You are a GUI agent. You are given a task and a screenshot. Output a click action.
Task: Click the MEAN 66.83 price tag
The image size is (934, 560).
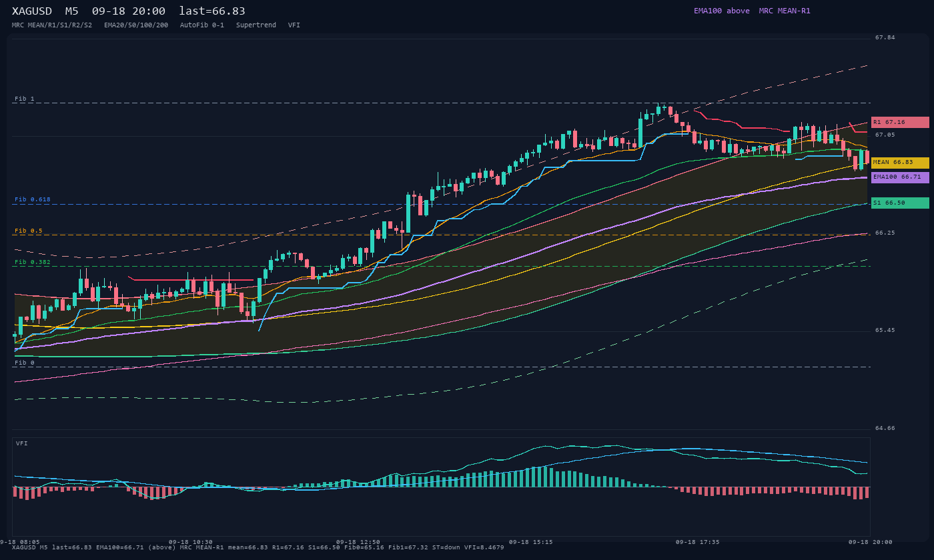[x=900, y=163]
